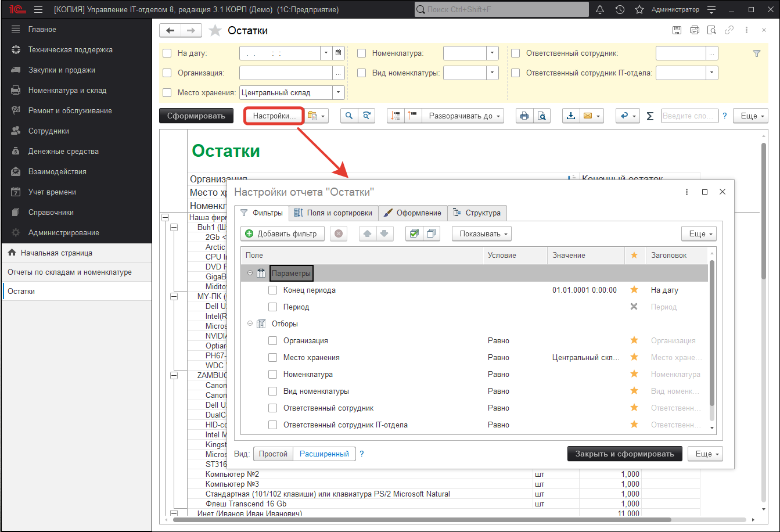This screenshot has height=532, width=780.
Task: Click the magnifier search icon in toolbar
Action: tap(349, 116)
